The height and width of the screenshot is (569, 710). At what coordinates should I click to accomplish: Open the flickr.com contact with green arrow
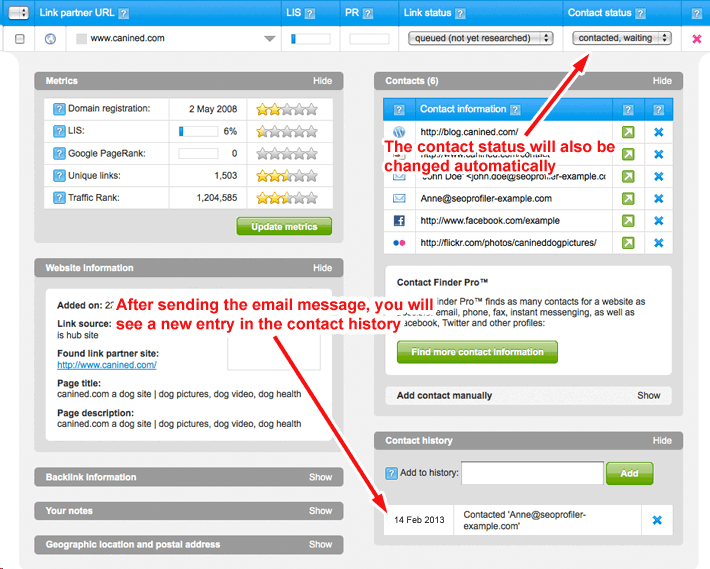point(628,243)
